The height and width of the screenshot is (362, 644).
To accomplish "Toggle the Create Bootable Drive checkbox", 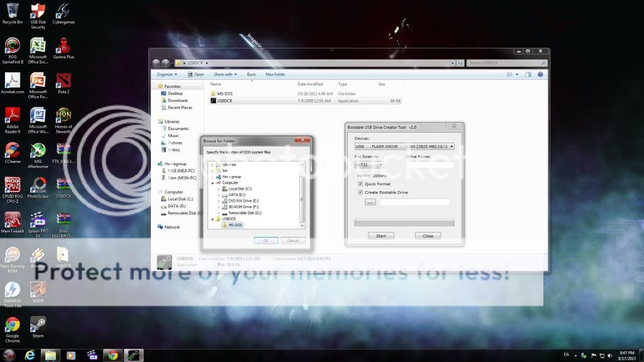I will (360, 192).
